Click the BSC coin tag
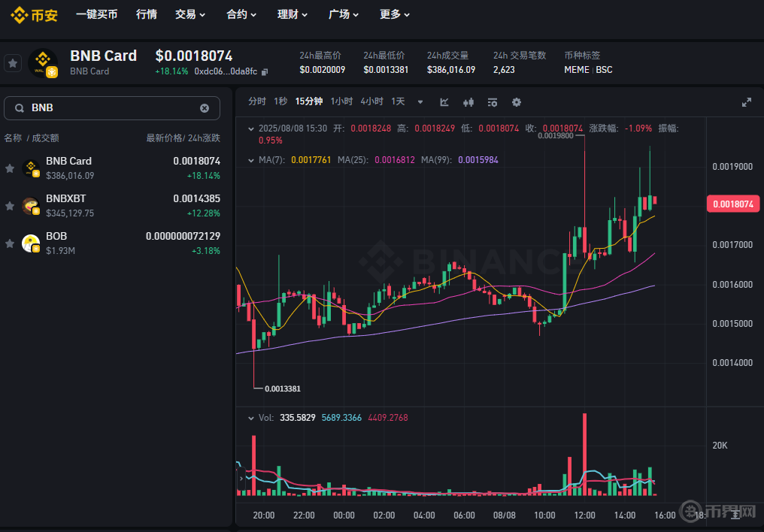This screenshot has height=532, width=764. pyautogui.click(x=604, y=70)
